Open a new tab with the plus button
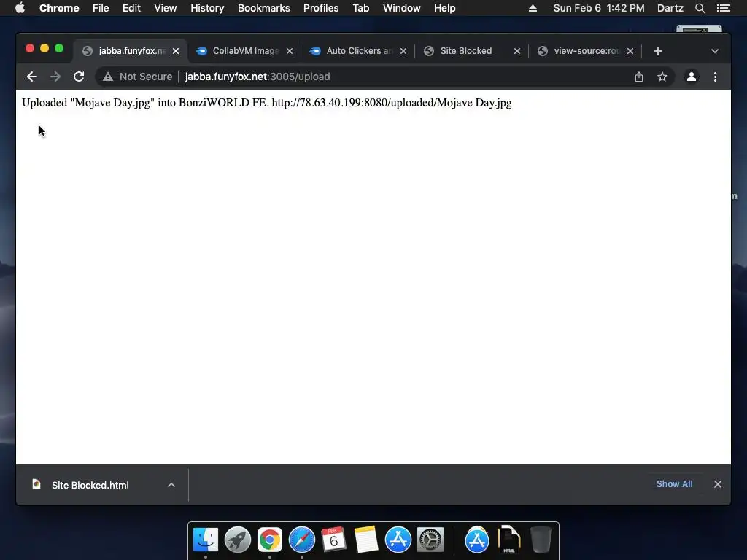The image size is (747, 560). (x=658, y=51)
